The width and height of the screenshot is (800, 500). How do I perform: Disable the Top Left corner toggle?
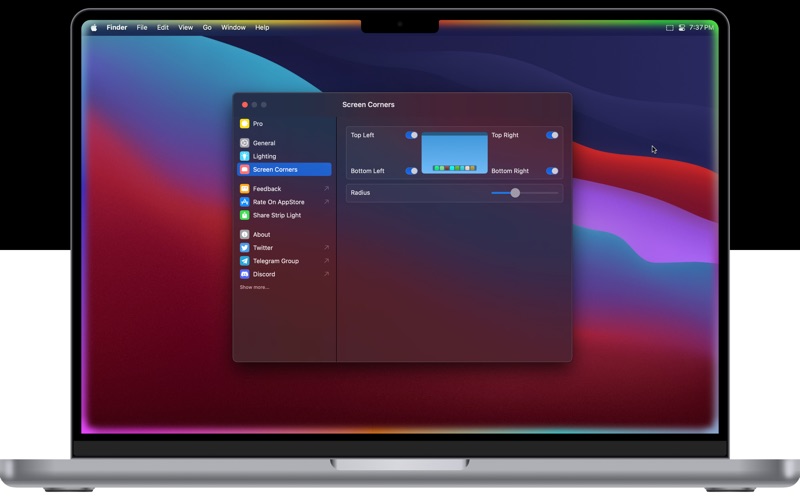[411, 135]
